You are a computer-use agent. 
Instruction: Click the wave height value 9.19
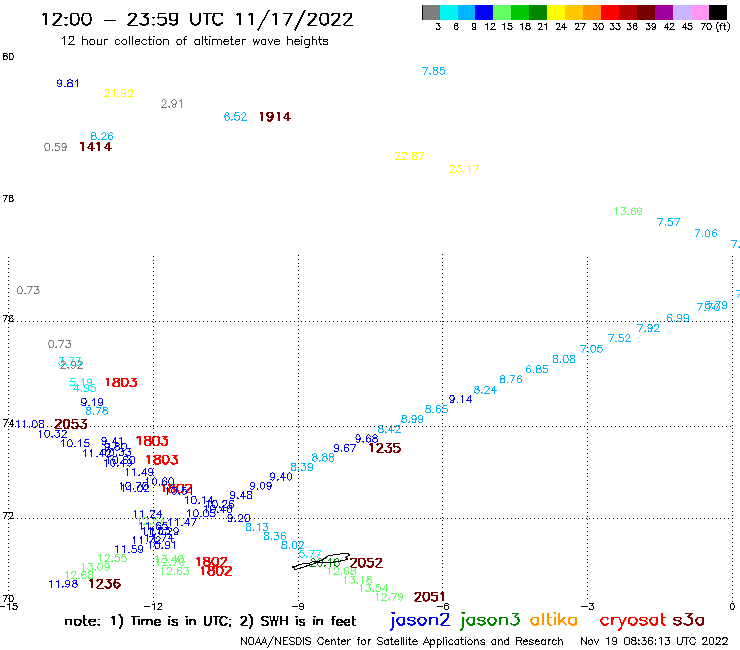(x=92, y=402)
